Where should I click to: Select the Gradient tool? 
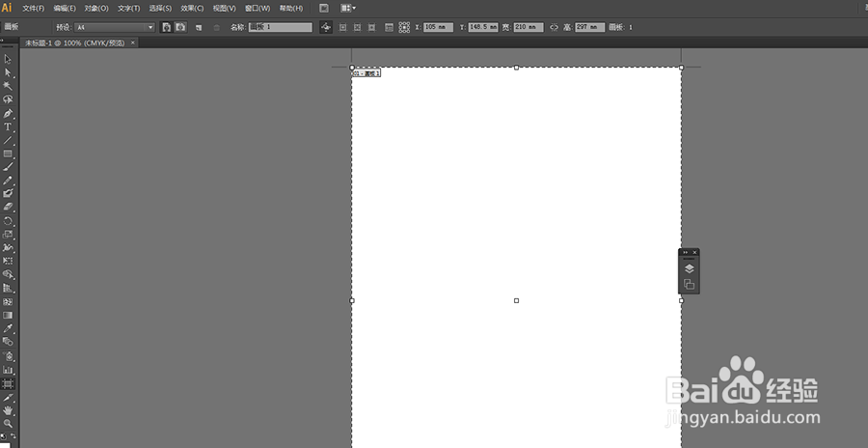click(x=8, y=315)
